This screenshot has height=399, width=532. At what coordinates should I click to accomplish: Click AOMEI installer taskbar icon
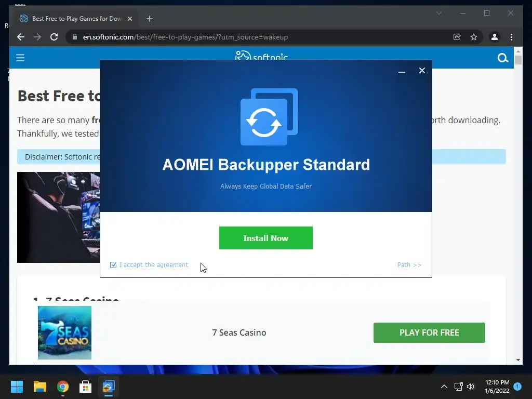pyautogui.click(x=109, y=387)
